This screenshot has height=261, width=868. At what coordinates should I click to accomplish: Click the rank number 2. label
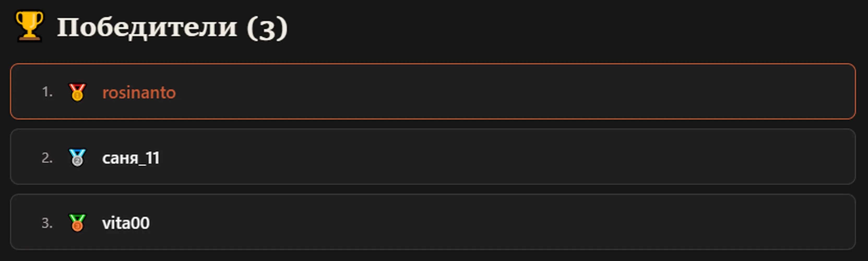[47, 158]
